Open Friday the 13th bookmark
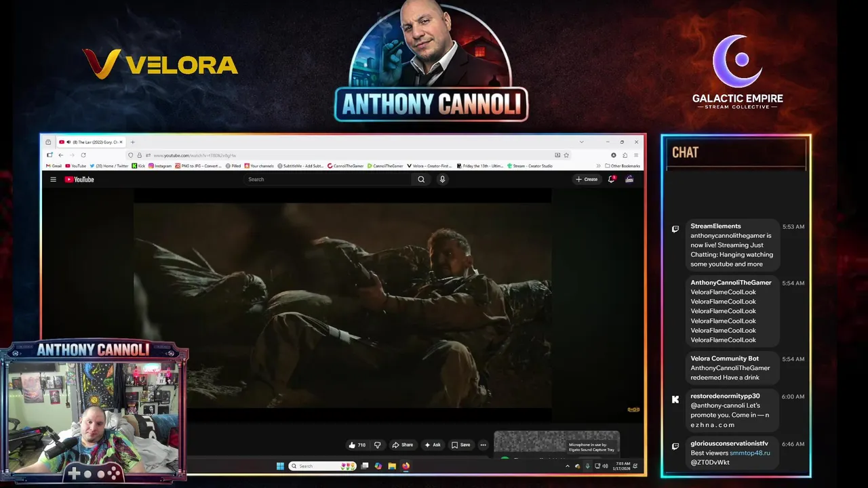The width and height of the screenshot is (868, 488). [480, 166]
